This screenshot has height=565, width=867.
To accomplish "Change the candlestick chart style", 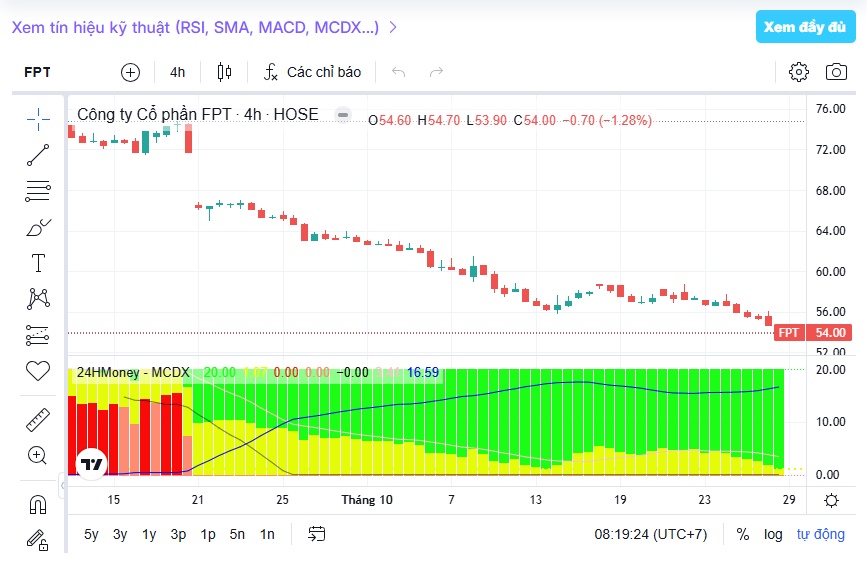I will [224, 72].
